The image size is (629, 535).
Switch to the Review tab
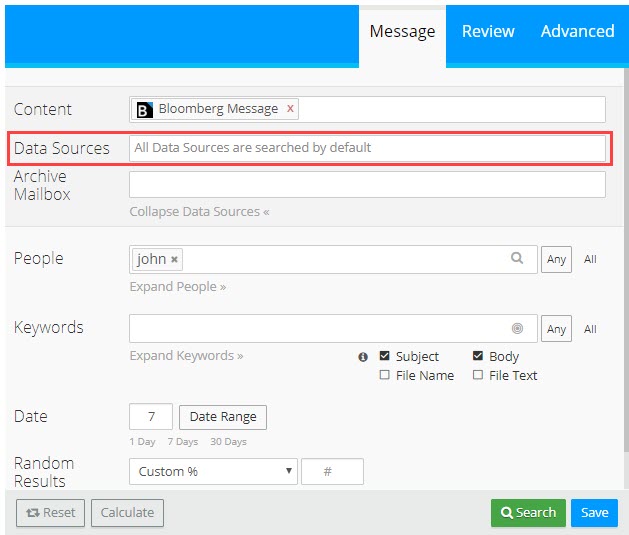tap(488, 31)
